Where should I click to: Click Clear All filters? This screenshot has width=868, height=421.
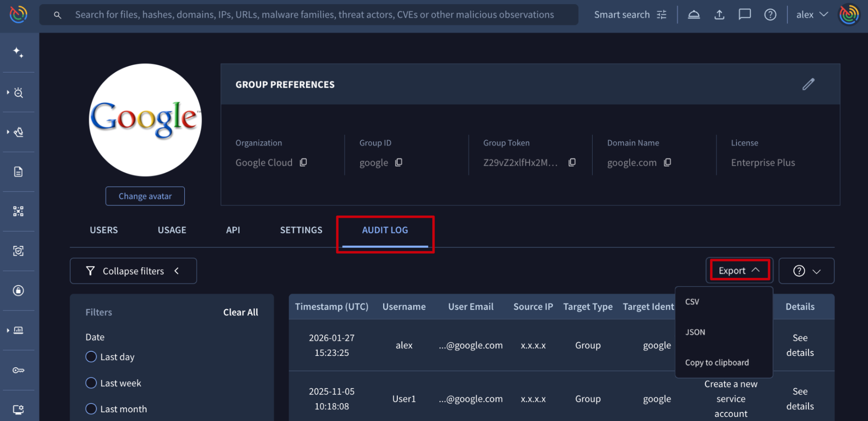[241, 312]
